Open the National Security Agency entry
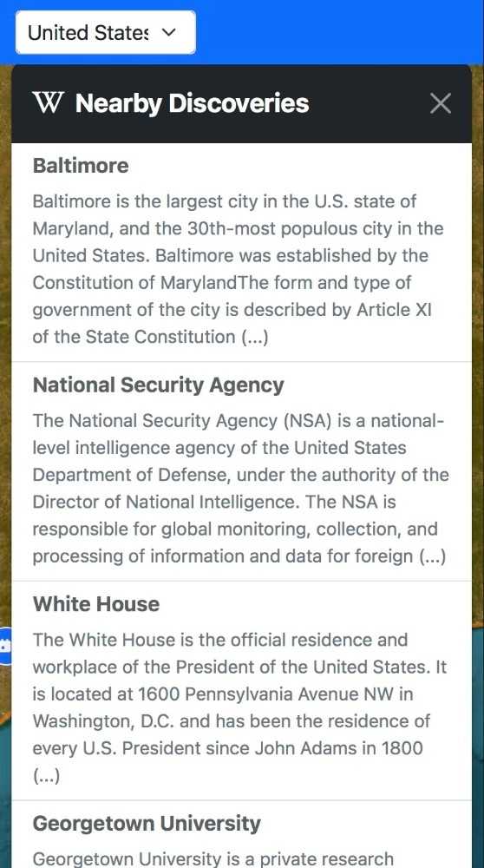Viewport: 484px width, 868px height. click(x=158, y=385)
